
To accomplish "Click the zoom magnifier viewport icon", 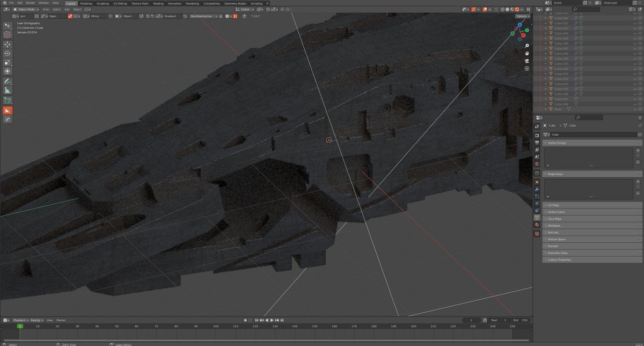I will point(528,46).
